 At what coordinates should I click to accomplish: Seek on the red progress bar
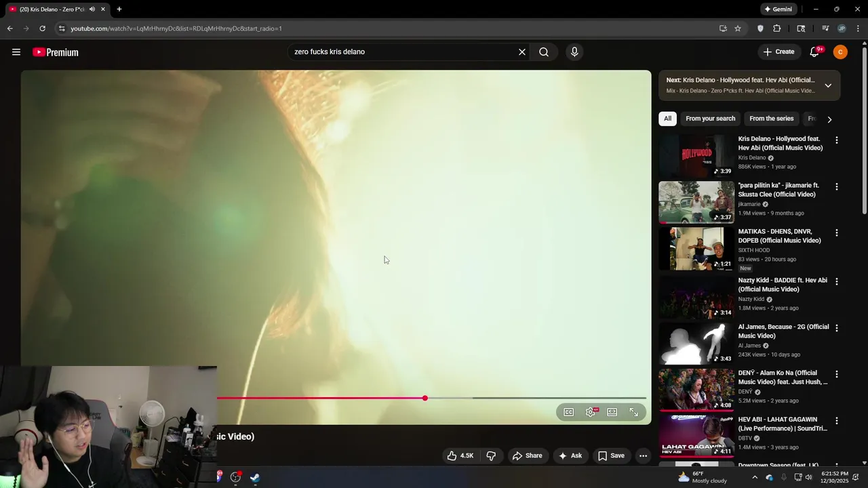point(321,399)
